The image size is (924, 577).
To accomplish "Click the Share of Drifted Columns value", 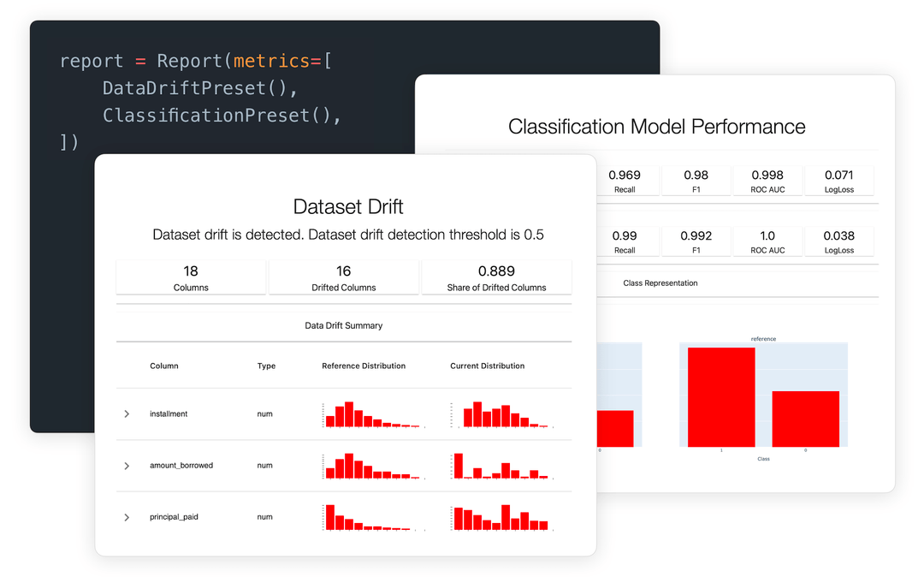I will (496, 271).
